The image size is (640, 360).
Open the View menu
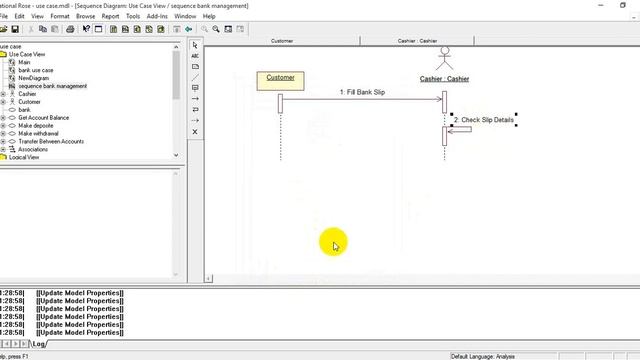pyautogui.click(x=38, y=16)
